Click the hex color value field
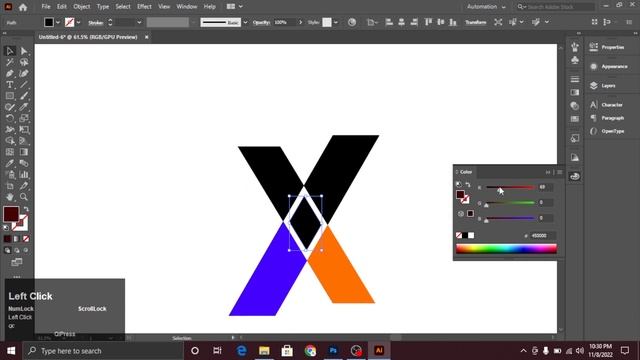This screenshot has width=640, height=360. 542,236
